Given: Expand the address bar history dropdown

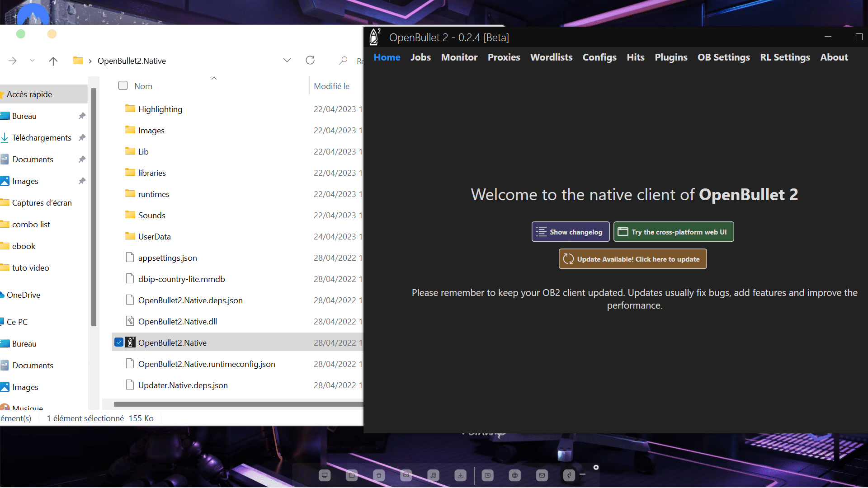Looking at the screenshot, I should click(287, 61).
